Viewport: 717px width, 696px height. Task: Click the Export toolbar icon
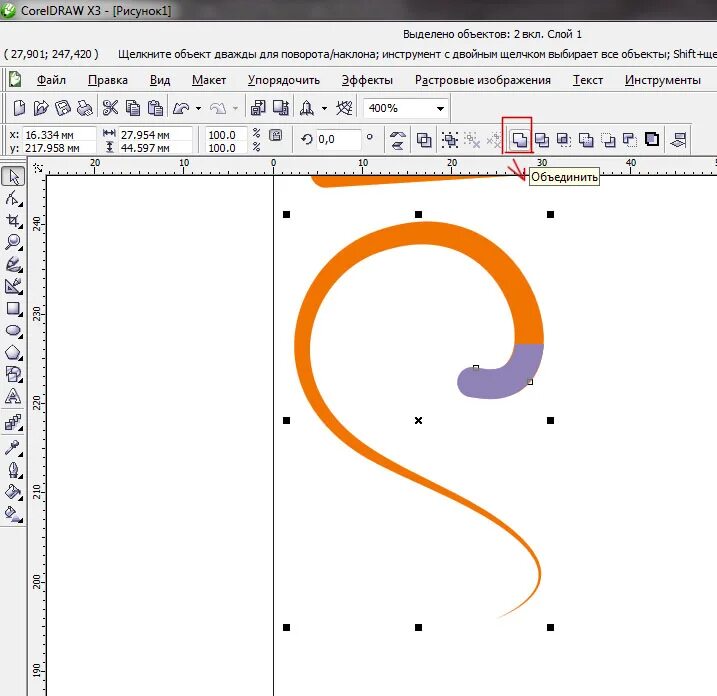280,108
